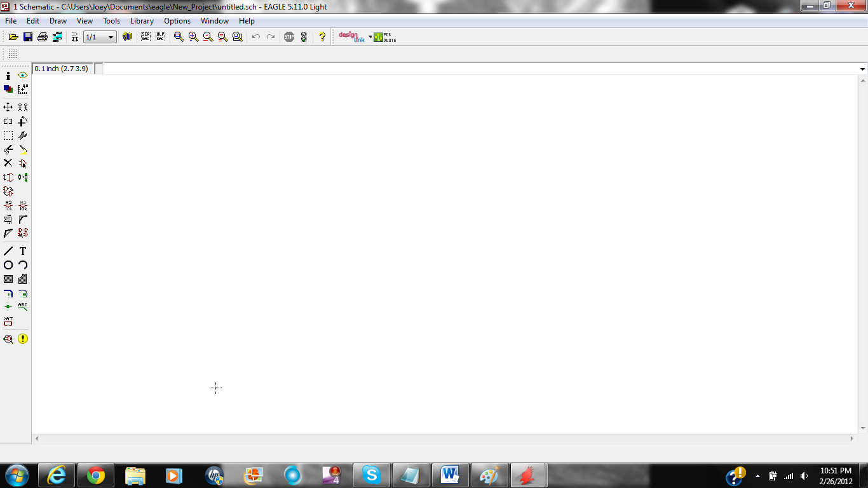Open the Grid settings icon
The image size is (868, 488).
tap(13, 54)
